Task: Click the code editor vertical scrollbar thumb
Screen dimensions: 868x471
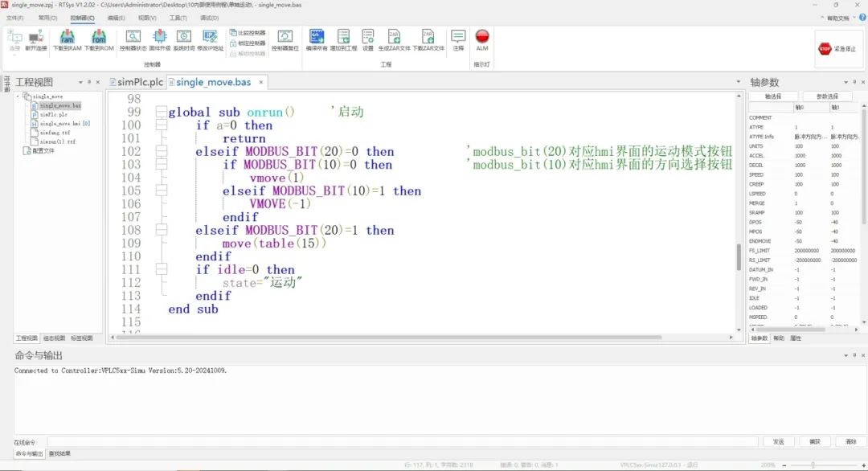Action: click(x=739, y=257)
